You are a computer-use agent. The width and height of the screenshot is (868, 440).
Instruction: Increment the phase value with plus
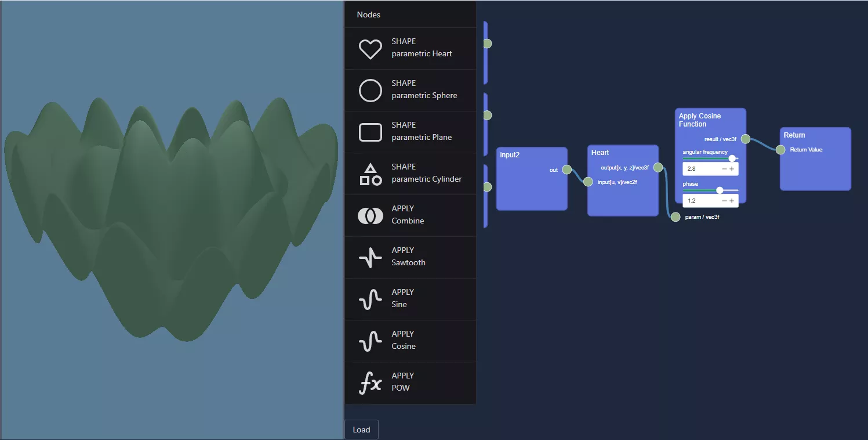tap(732, 201)
